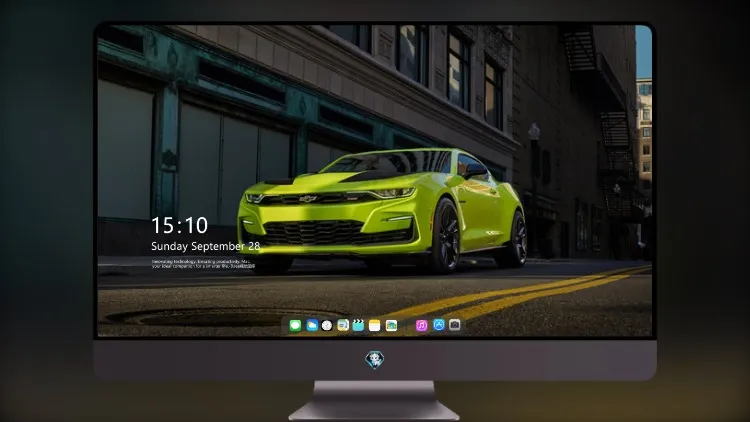Click the Sunday September 28 date text

point(206,246)
